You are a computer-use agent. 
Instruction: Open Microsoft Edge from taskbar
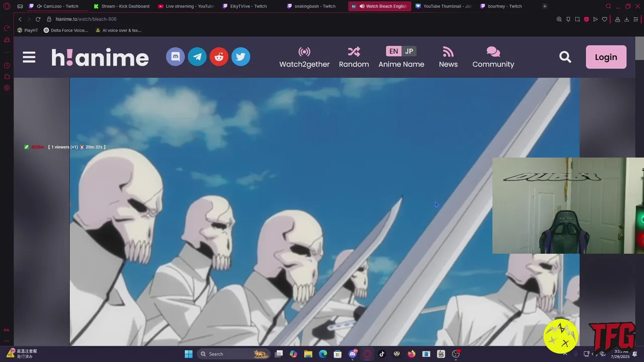pos(323,354)
